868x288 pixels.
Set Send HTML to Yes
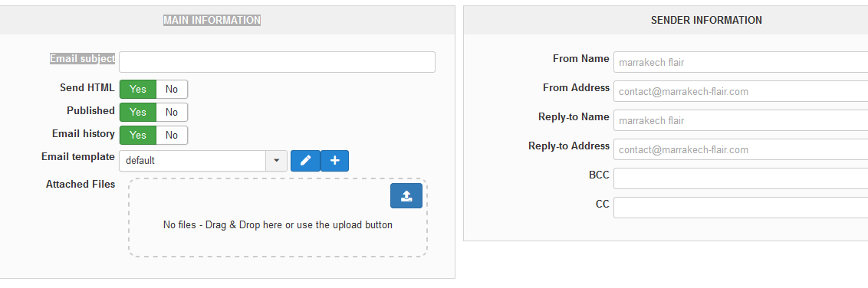138,89
